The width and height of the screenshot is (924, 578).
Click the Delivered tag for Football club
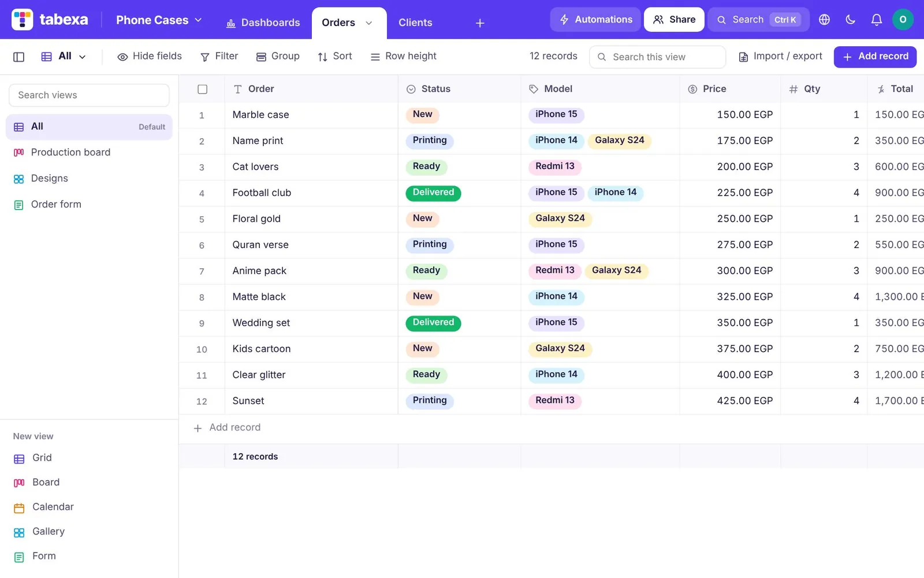pos(433,192)
